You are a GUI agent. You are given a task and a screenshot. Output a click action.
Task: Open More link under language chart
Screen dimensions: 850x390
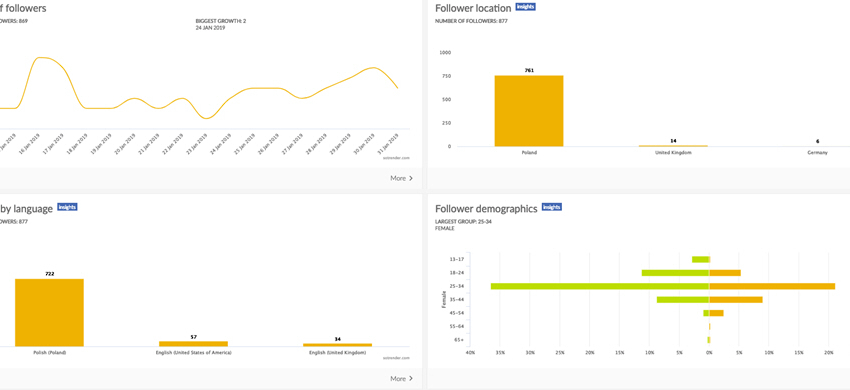[x=402, y=379]
